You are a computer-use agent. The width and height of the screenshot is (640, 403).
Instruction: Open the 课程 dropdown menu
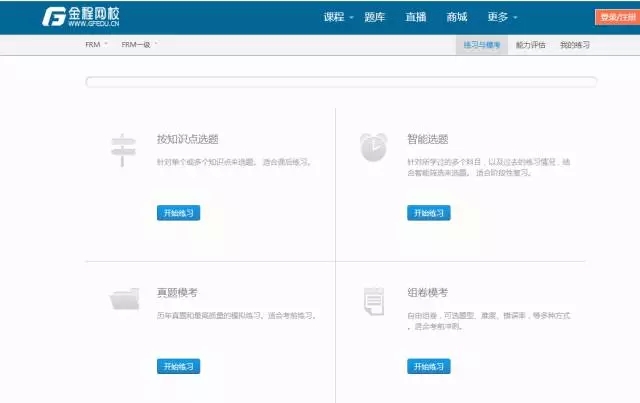point(338,17)
